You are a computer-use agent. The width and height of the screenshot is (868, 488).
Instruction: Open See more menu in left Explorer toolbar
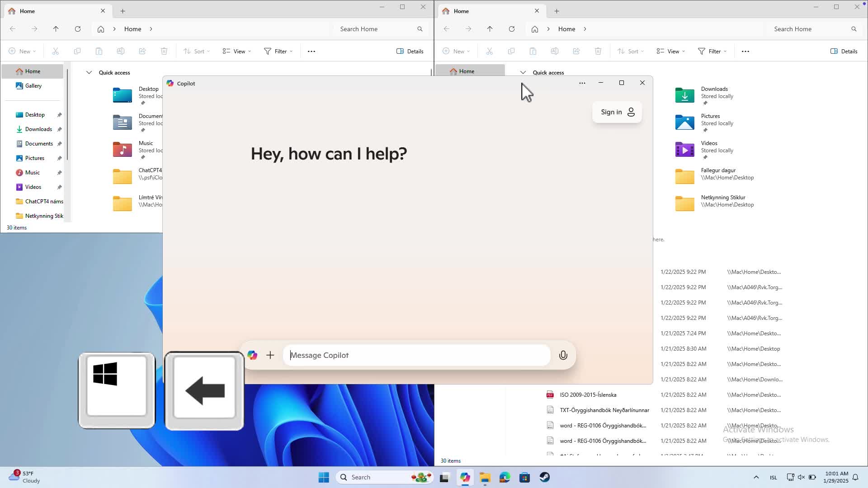click(x=311, y=52)
